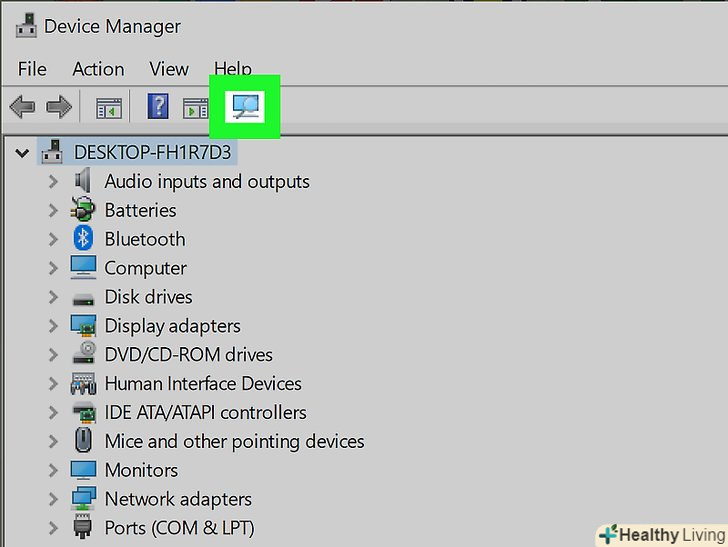
Task: Open the Action menu
Action: tap(98, 69)
